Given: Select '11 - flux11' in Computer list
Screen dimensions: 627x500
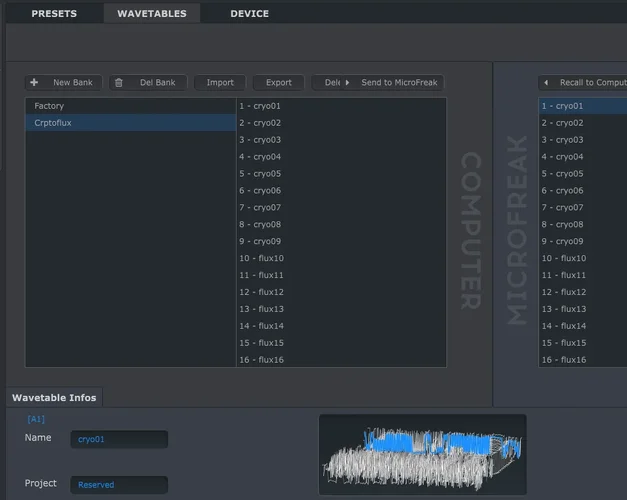Looking at the screenshot, I should pos(341,275).
